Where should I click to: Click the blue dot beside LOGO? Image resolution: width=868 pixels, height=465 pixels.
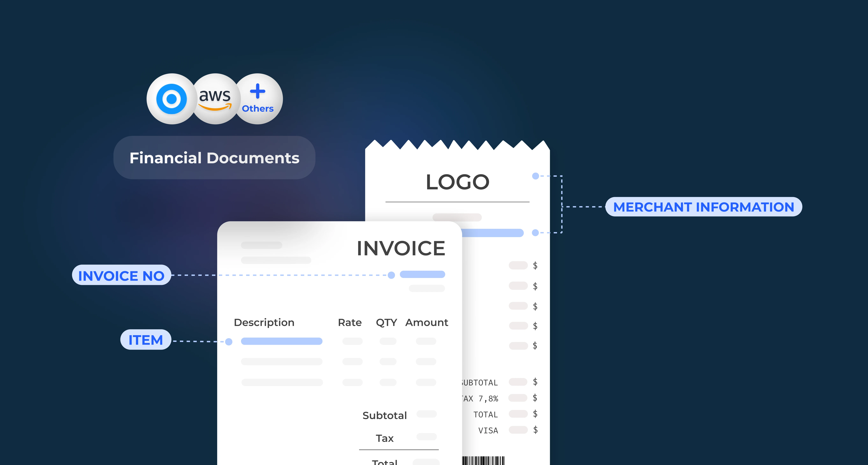point(535,176)
